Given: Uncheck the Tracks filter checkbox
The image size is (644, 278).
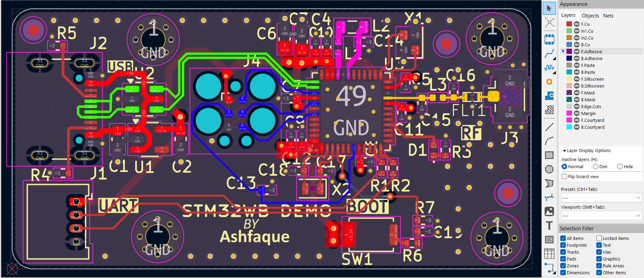Looking at the screenshot, I should coord(563,252).
